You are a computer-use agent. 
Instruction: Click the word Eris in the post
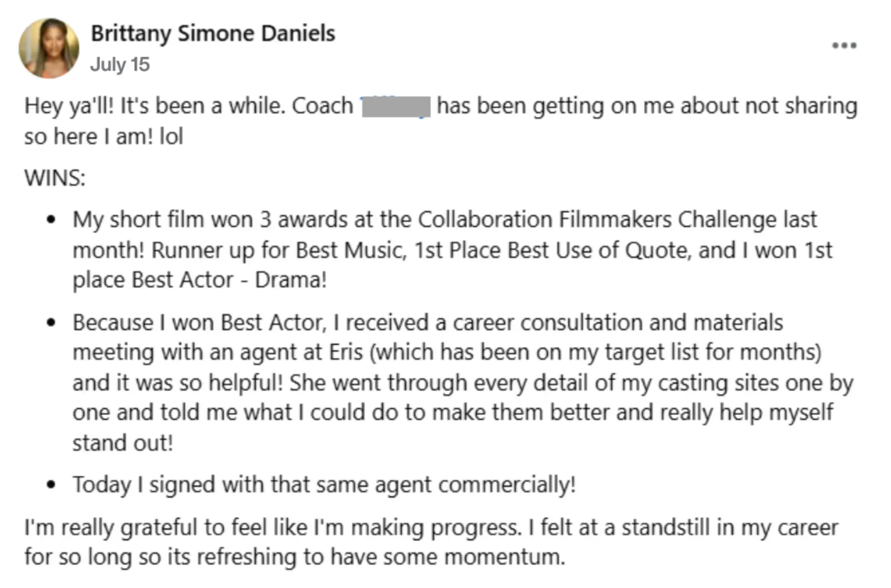(346, 352)
